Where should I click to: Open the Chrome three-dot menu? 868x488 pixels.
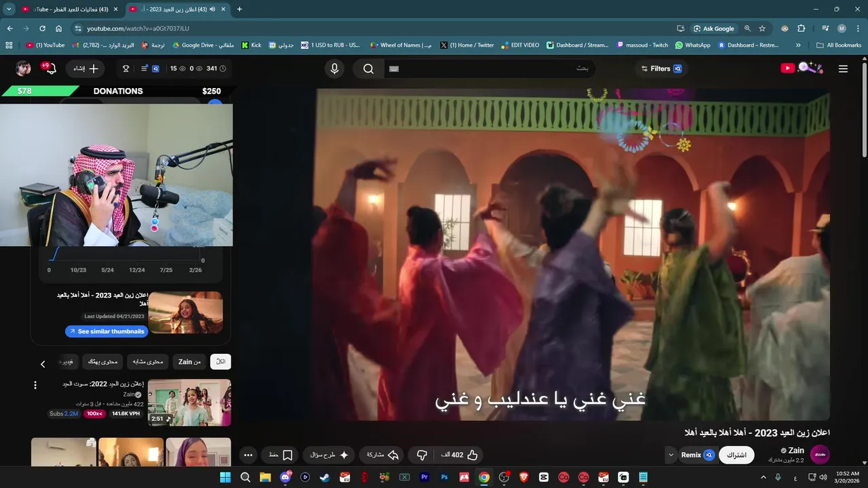[x=858, y=28]
